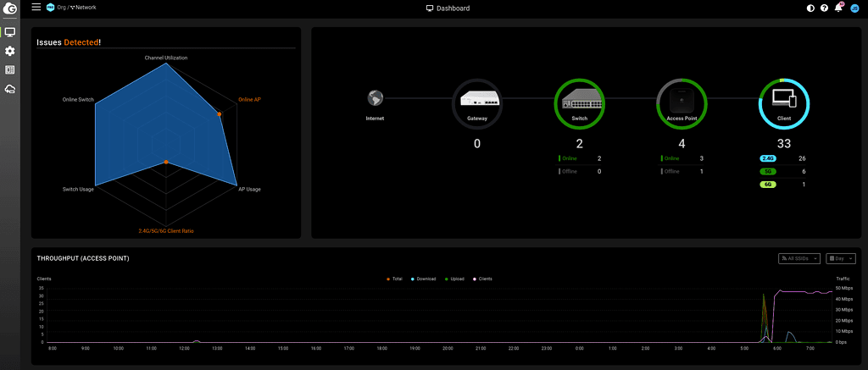Click the Org breadcrumb link
This screenshot has height=370, width=868.
(x=63, y=8)
